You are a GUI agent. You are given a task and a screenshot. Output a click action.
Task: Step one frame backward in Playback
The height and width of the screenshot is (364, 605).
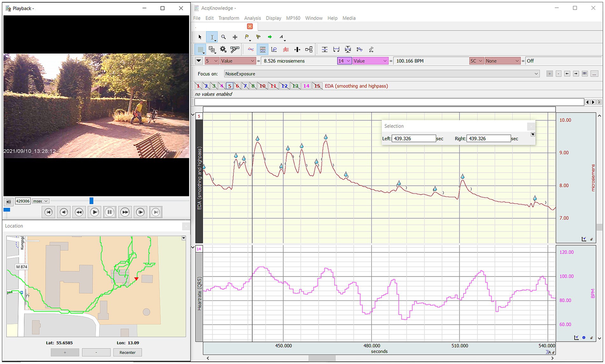point(64,212)
